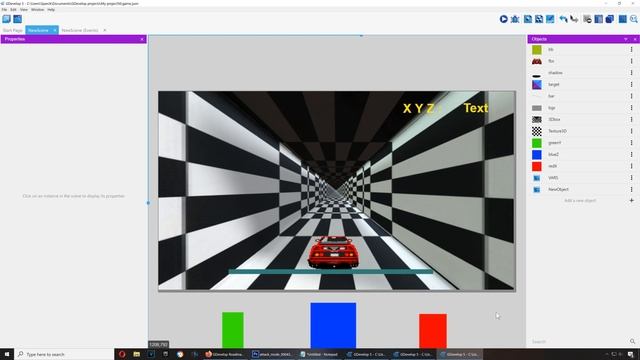The height and width of the screenshot is (360, 640).
Task: Click the green1 color thumbnail
Action: pyautogui.click(x=537, y=143)
